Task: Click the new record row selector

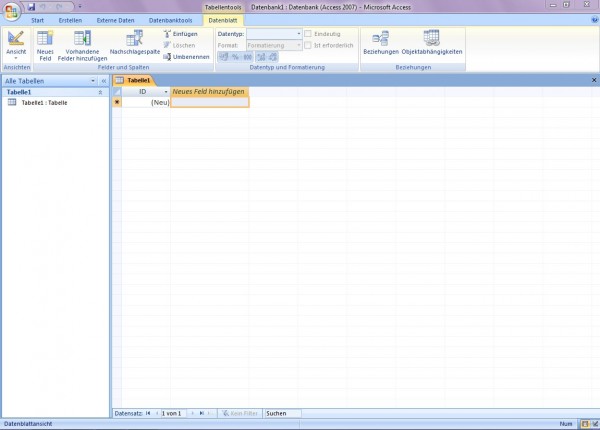Action: (x=117, y=102)
